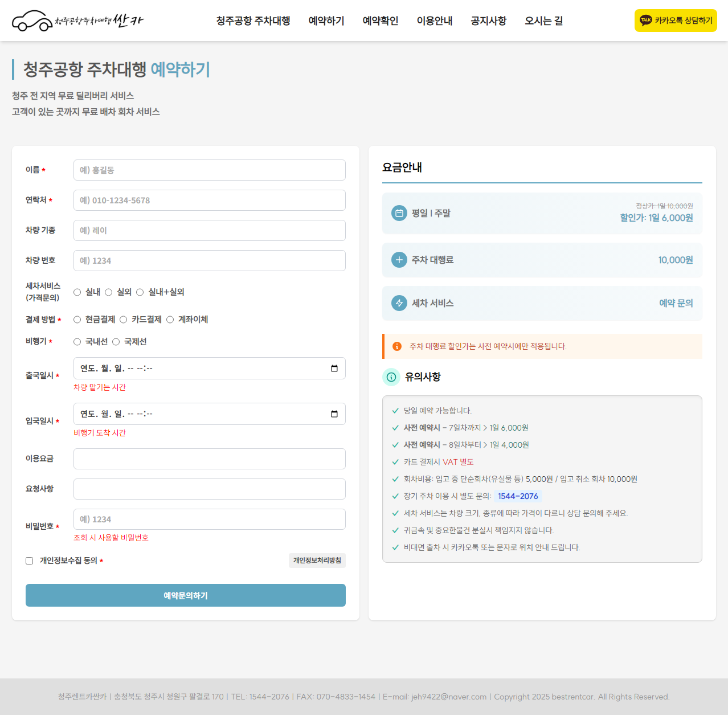Select the 실내+실외 car wash option
This screenshot has width=728, height=724.
[140, 292]
